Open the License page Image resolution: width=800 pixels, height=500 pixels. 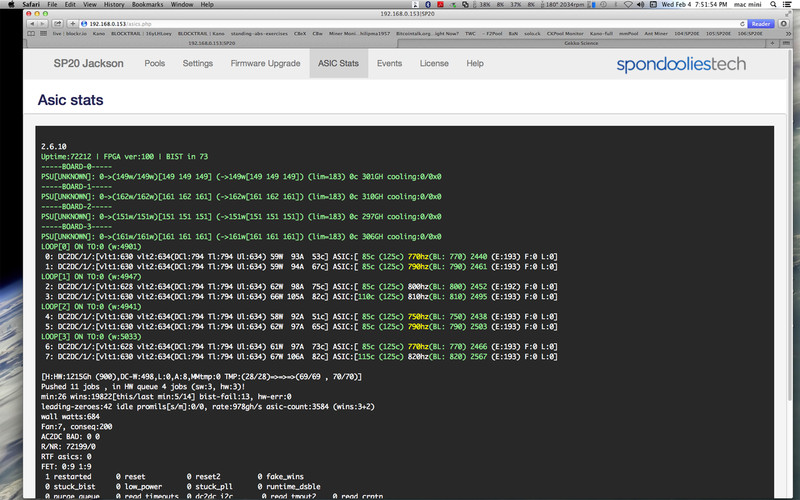tap(434, 63)
